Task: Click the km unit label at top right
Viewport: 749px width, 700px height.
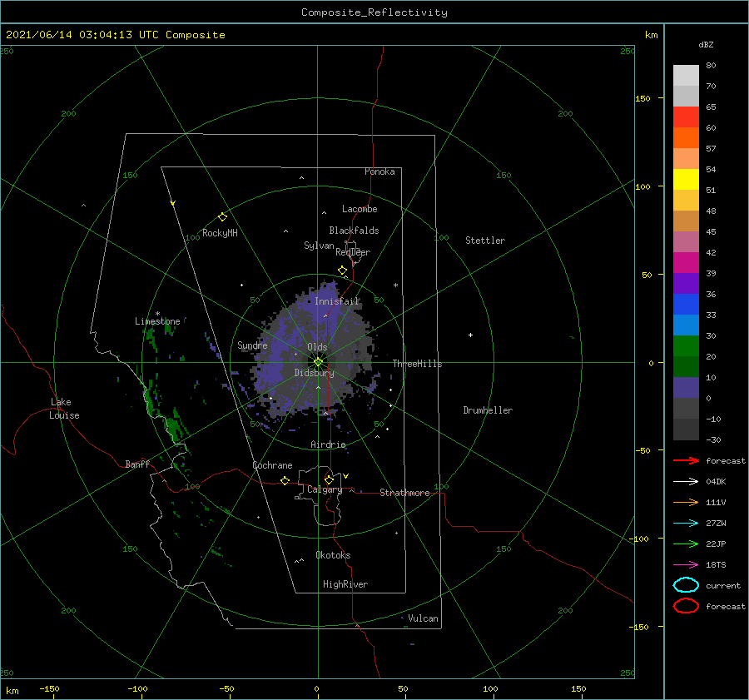Action: 652,34
